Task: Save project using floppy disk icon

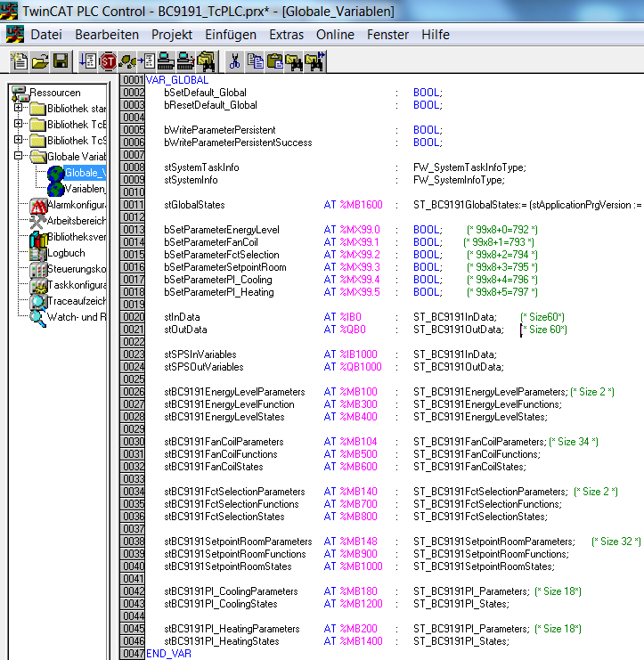Action: [60, 61]
